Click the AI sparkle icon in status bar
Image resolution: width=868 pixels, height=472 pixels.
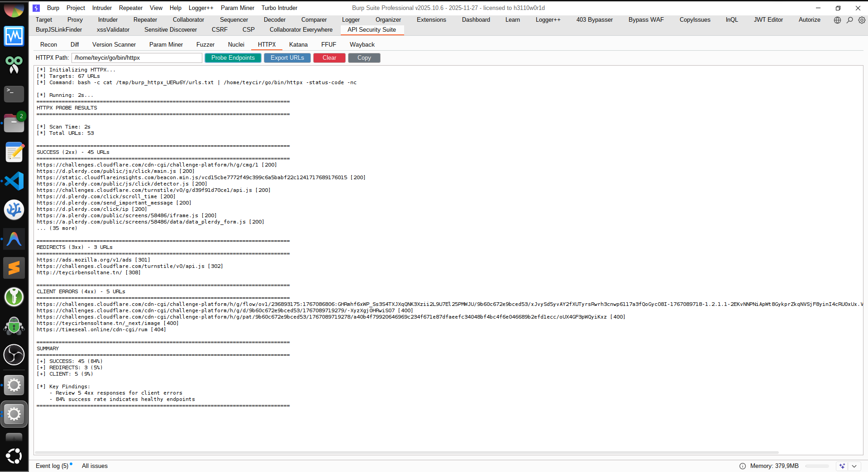click(x=842, y=466)
